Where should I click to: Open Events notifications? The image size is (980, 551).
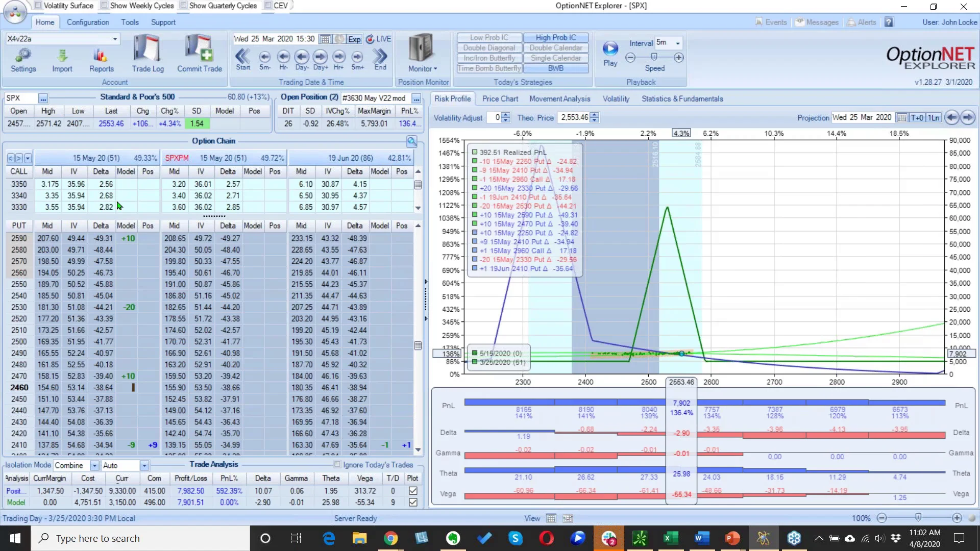coord(771,22)
